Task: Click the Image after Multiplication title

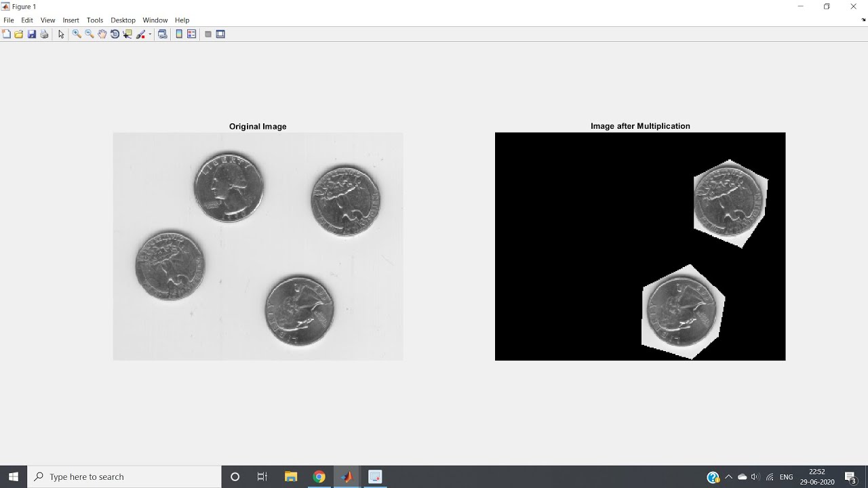Action: tap(640, 126)
